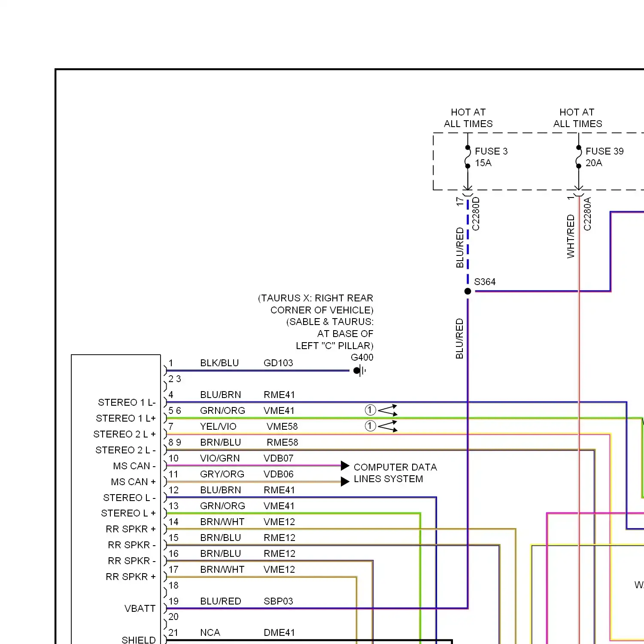Select the VBATT pin name
644x644 pixels.
[x=140, y=608]
